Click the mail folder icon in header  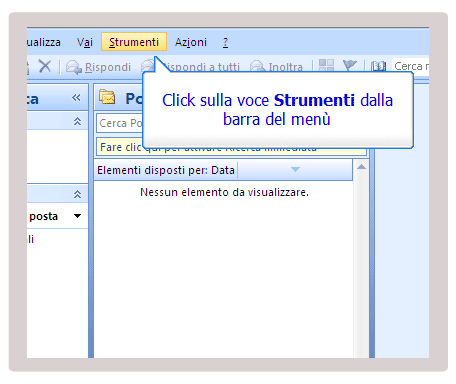click(x=107, y=97)
